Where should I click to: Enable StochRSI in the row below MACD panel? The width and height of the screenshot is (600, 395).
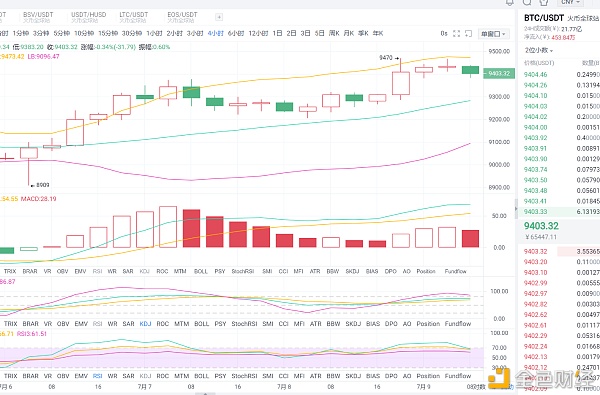click(x=243, y=271)
